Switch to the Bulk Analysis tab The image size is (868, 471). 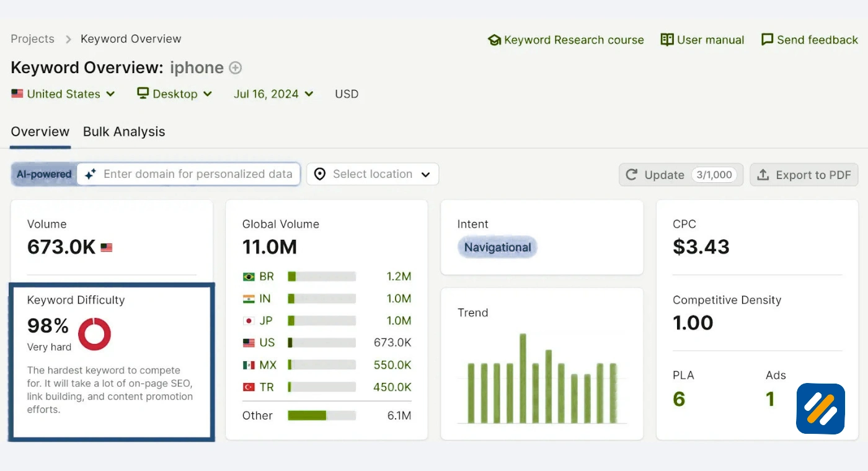[x=124, y=131]
